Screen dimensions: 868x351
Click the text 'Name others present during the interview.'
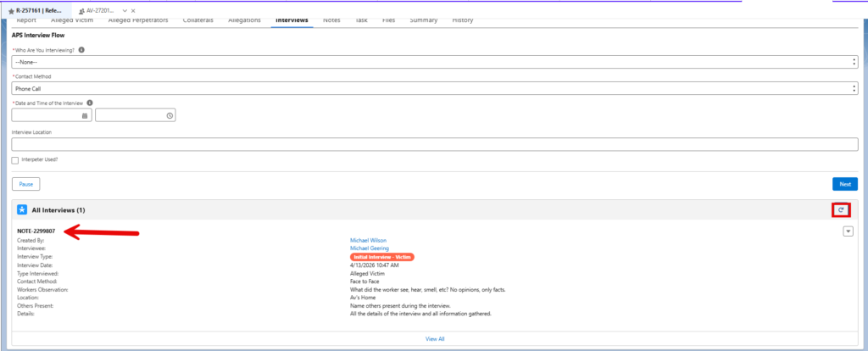point(400,305)
